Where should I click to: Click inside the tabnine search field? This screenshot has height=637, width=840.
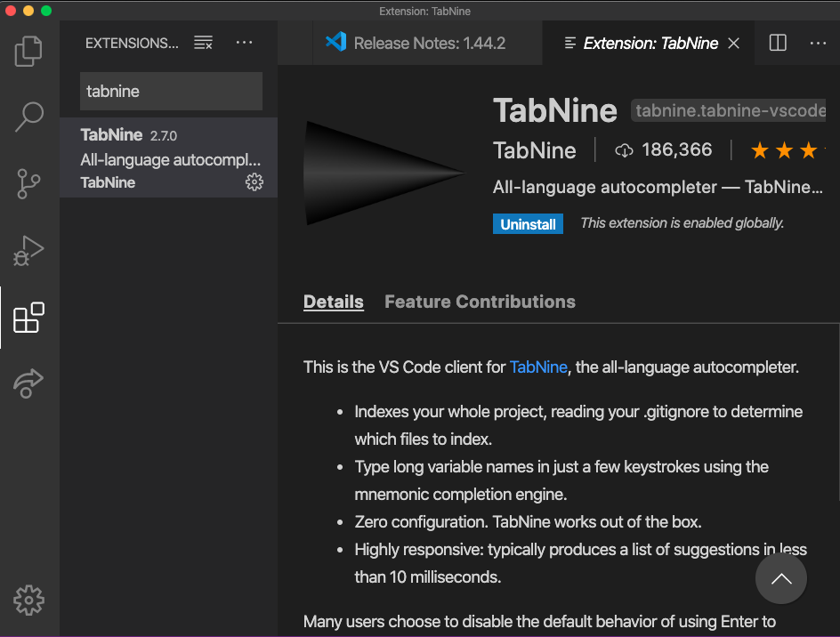point(171,91)
